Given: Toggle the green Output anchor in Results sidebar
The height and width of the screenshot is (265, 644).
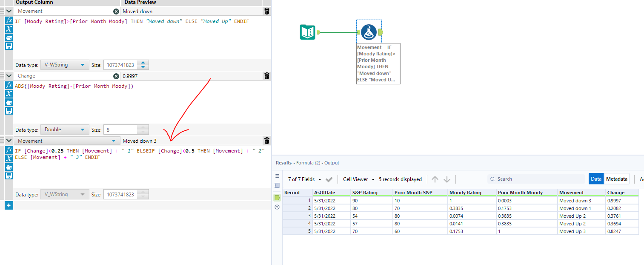Looking at the screenshot, I should click(277, 197).
